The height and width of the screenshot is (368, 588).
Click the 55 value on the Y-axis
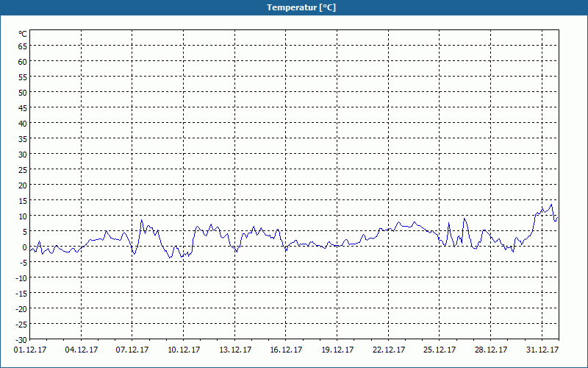coord(23,77)
